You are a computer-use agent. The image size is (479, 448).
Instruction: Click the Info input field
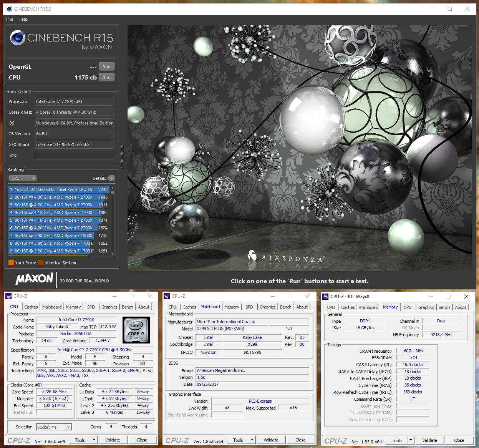tap(75, 155)
